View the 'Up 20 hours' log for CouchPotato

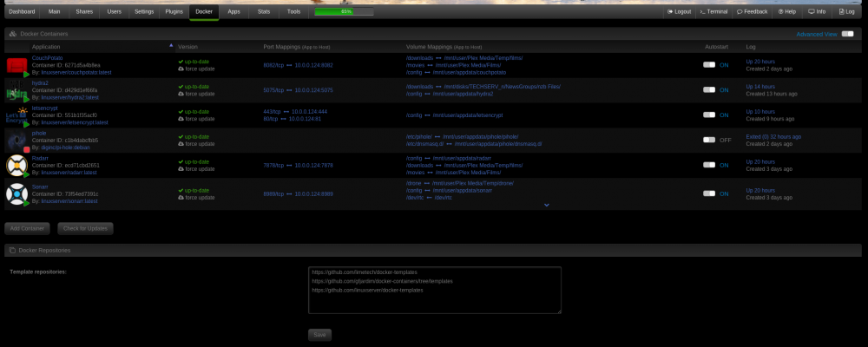click(760, 62)
